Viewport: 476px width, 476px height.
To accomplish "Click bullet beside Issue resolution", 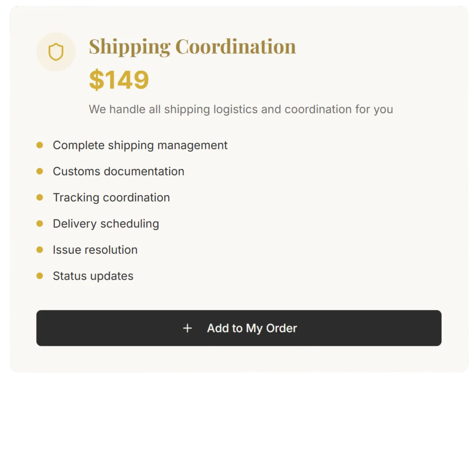I will click(40, 250).
